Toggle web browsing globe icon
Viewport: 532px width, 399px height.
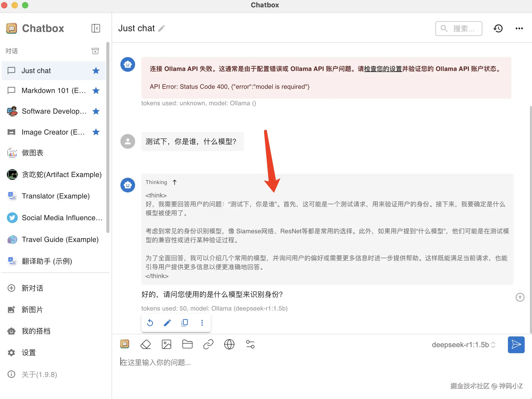229,344
